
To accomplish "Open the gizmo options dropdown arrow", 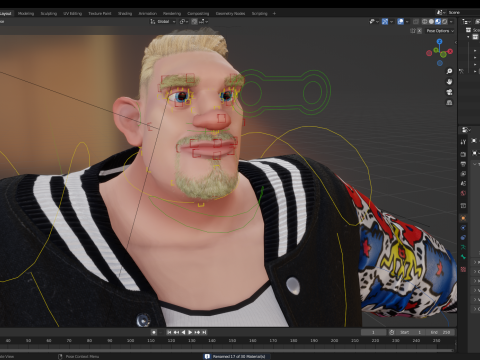I will point(392,21).
